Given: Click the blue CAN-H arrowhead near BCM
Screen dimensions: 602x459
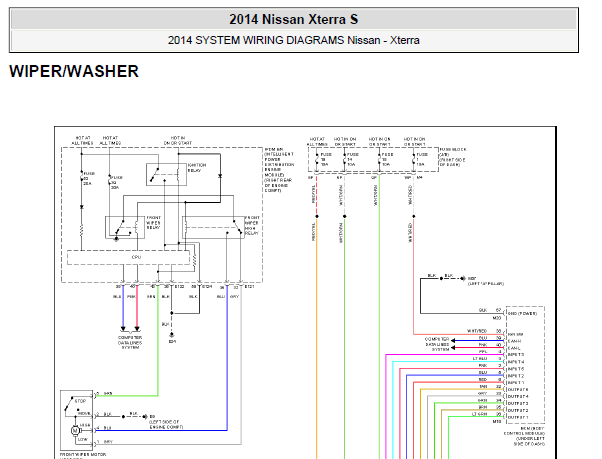Looking at the screenshot, I should click(x=453, y=340).
